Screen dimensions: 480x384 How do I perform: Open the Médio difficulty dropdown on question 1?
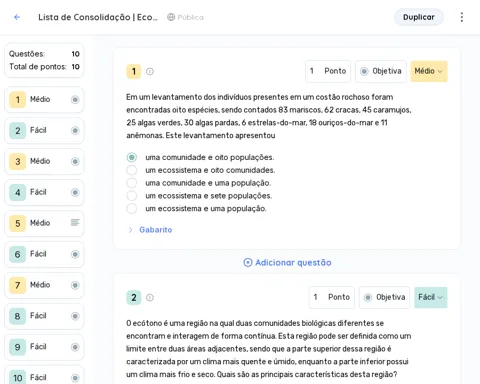[429, 71]
